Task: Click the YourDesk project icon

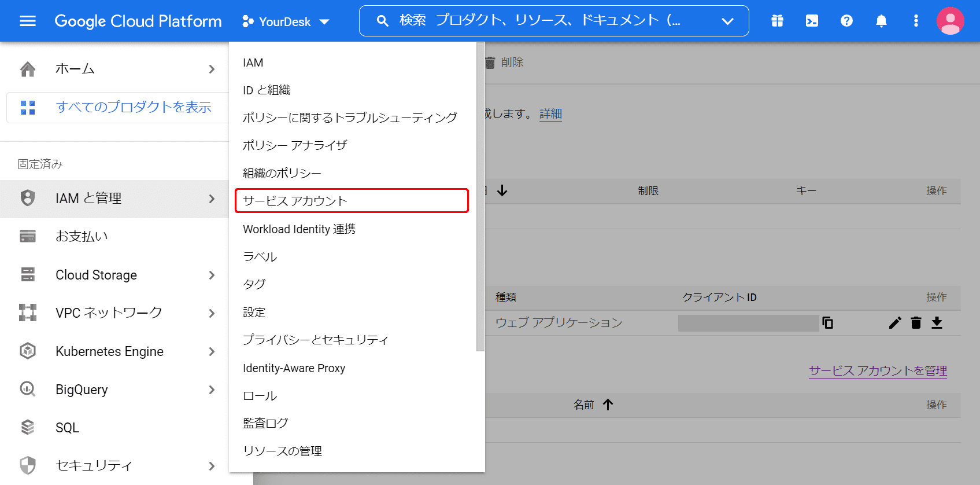Action: pyautogui.click(x=248, y=21)
